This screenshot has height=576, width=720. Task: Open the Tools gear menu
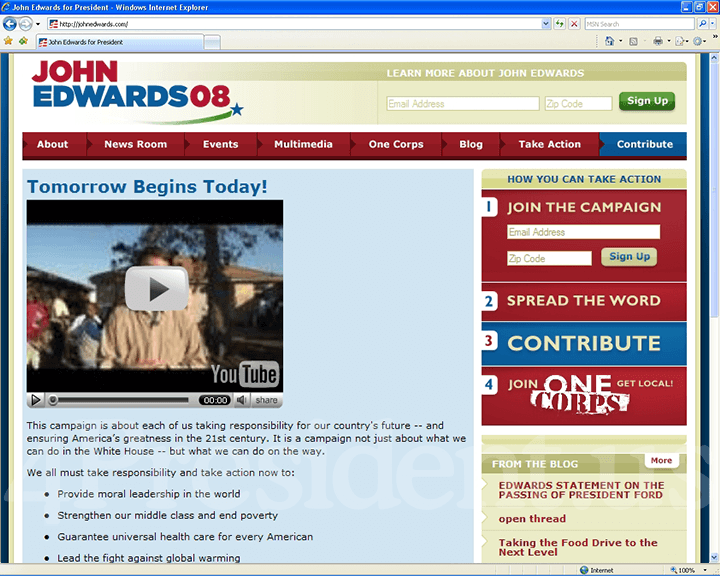coord(698,41)
